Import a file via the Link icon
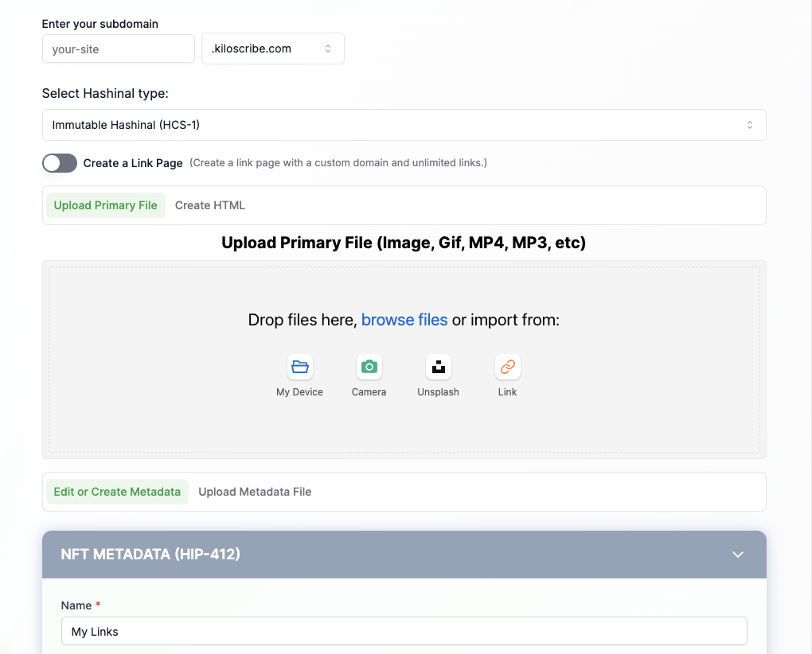This screenshot has height=654, width=812. point(507,367)
